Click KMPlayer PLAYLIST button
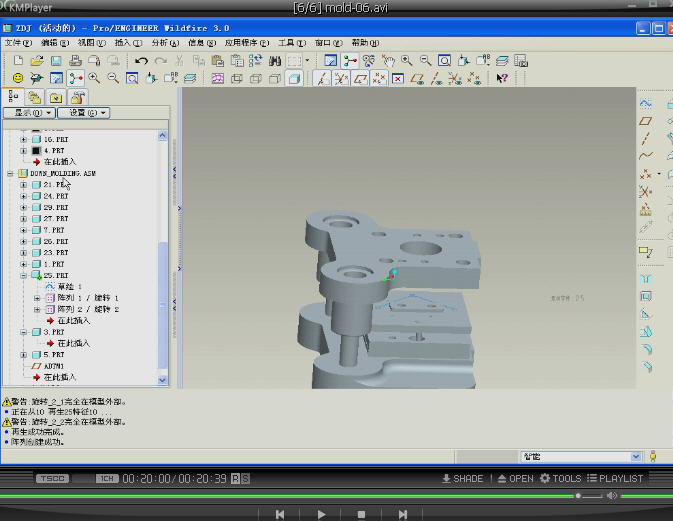 pyautogui.click(x=615, y=479)
